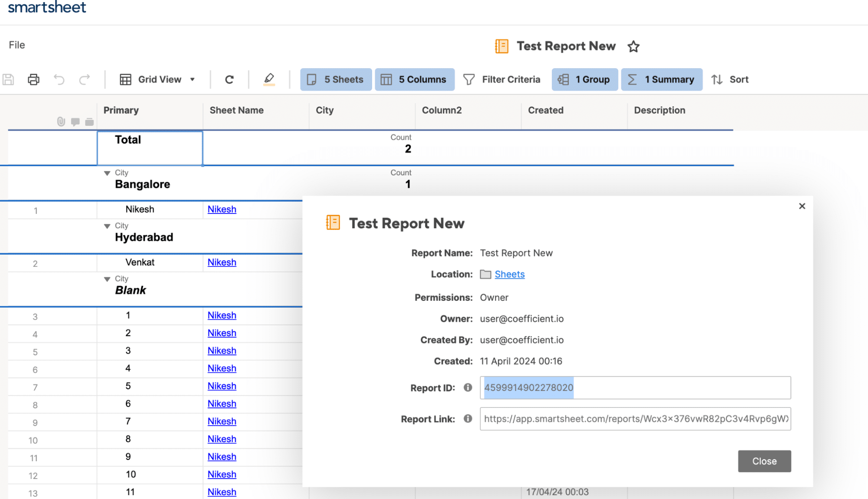Click the Report ID info icon
This screenshot has height=499, width=868.
click(x=468, y=387)
